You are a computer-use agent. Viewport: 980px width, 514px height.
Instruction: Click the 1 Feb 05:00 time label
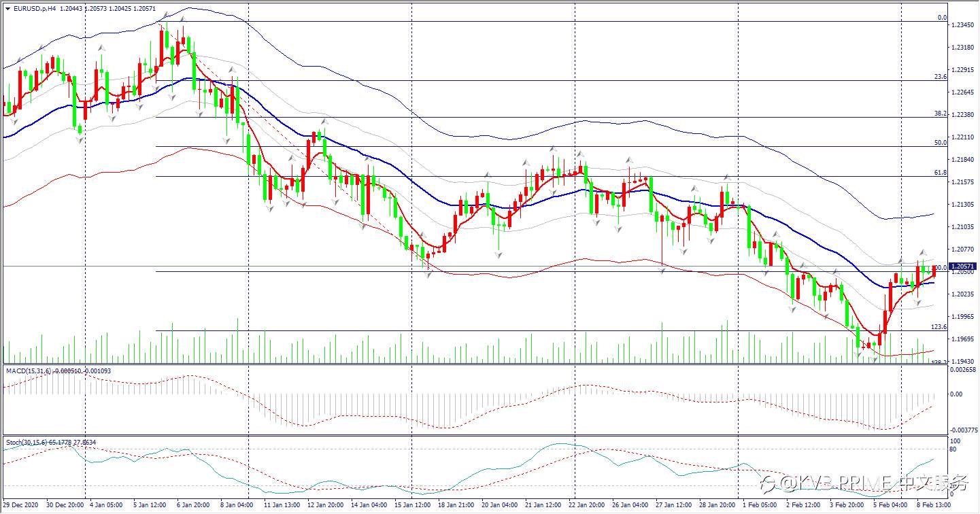pos(761,506)
